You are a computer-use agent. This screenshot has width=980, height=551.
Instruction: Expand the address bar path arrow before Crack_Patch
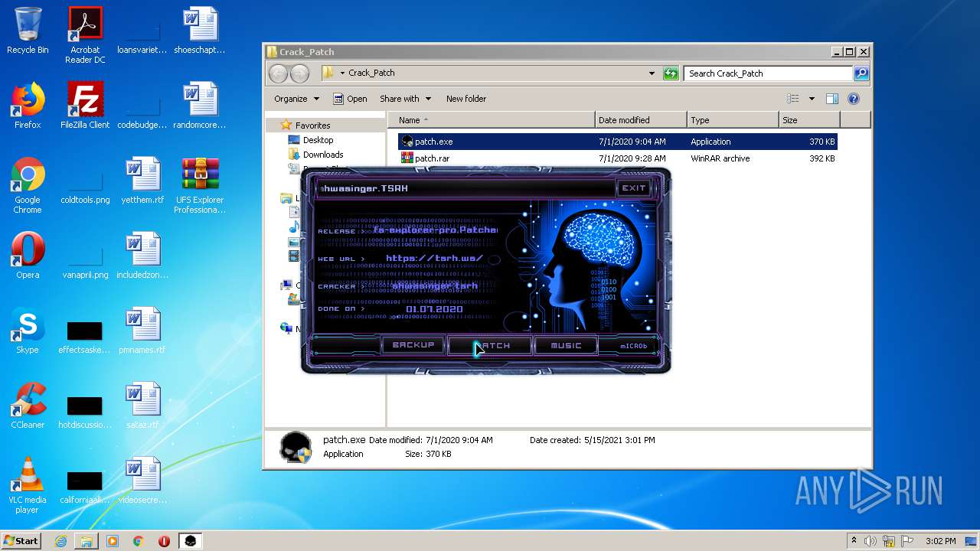[x=342, y=73]
